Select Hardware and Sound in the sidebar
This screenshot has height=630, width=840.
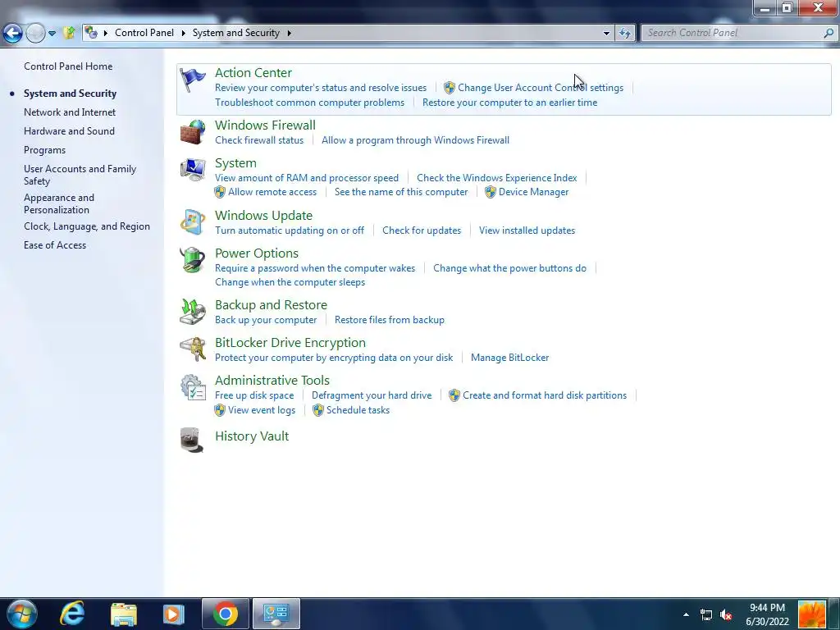69,130
